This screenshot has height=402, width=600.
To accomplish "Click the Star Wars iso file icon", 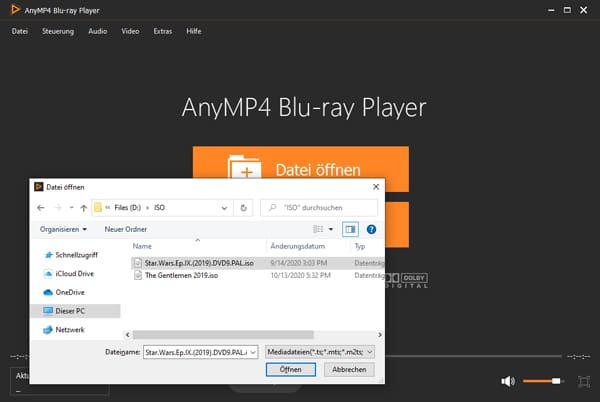I will tap(138, 263).
